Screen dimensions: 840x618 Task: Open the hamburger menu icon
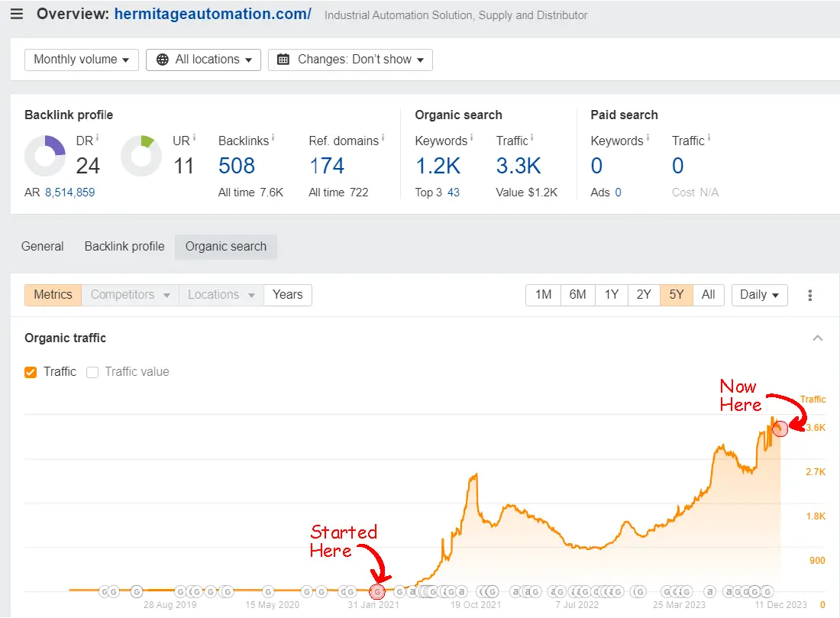click(17, 15)
